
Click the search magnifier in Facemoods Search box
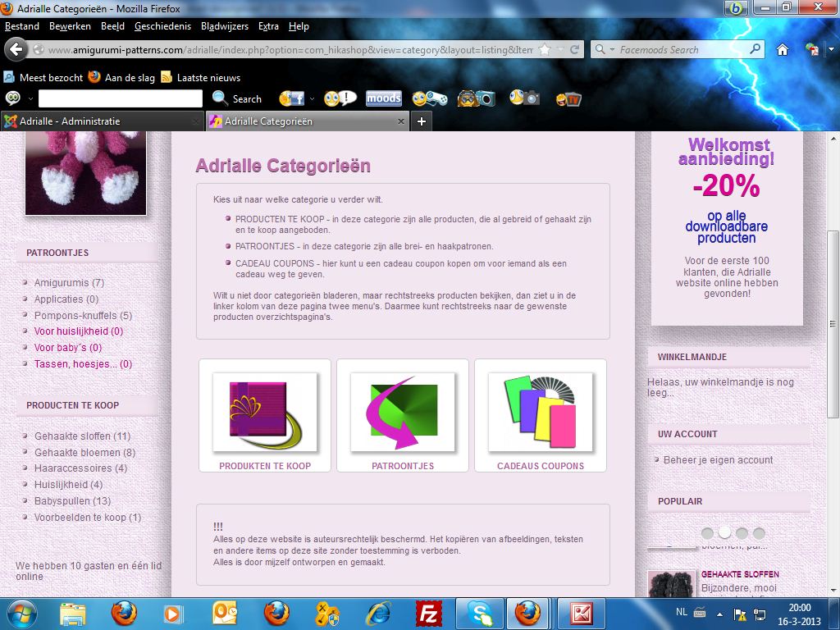point(756,49)
